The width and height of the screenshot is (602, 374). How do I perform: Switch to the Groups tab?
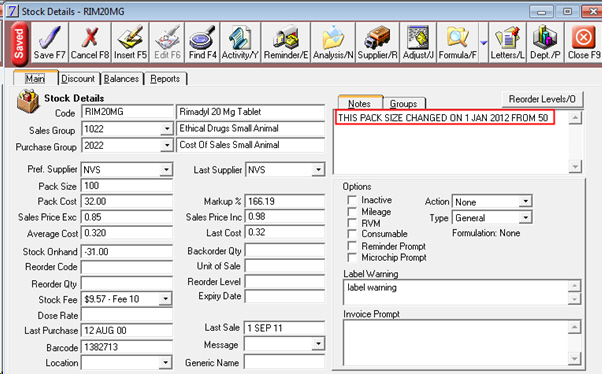coord(404,104)
